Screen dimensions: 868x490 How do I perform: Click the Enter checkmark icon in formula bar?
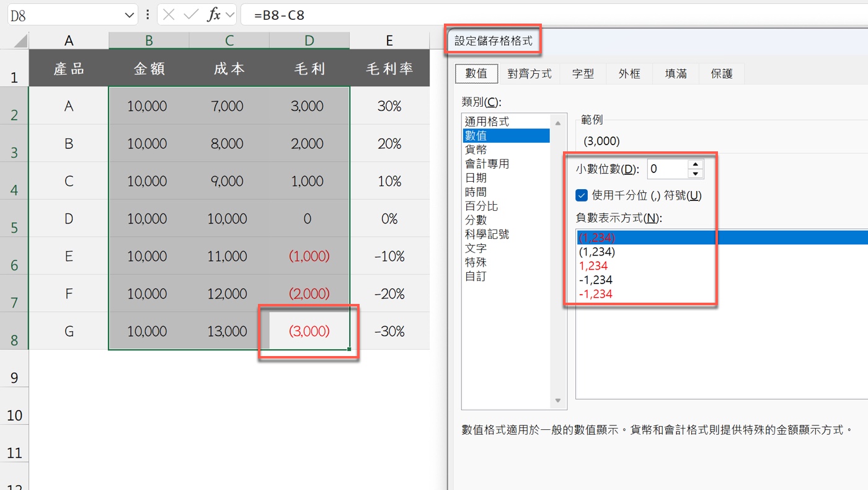pos(192,14)
